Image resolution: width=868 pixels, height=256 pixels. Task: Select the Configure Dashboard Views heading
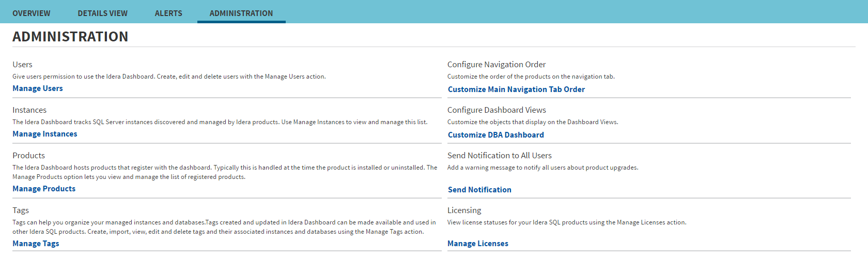tap(497, 110)
